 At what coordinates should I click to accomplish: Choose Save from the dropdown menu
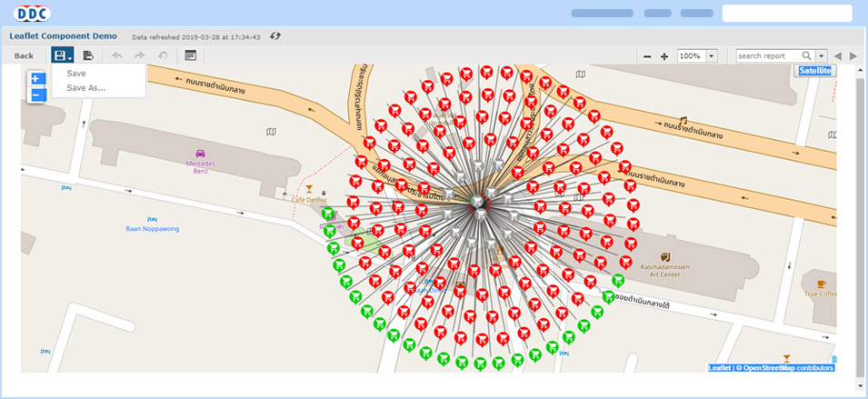[76, 73]
